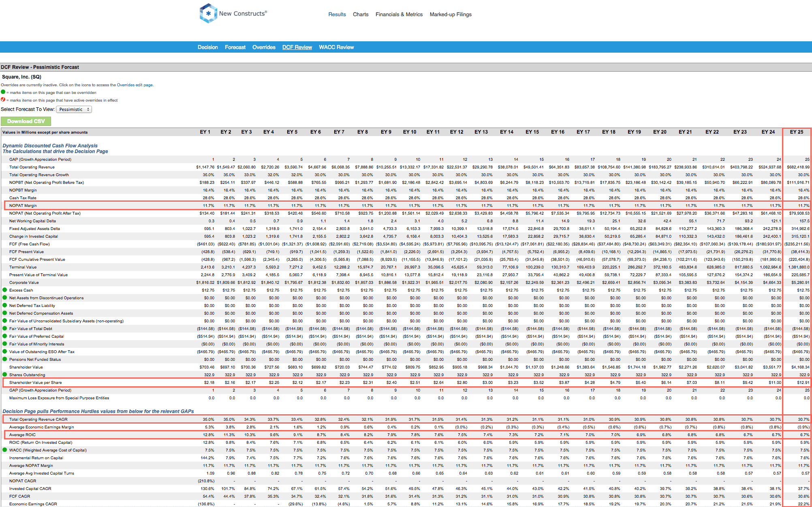Open Financials & Metrics menu
The image size is (812, 507).
tap(399, 15)
